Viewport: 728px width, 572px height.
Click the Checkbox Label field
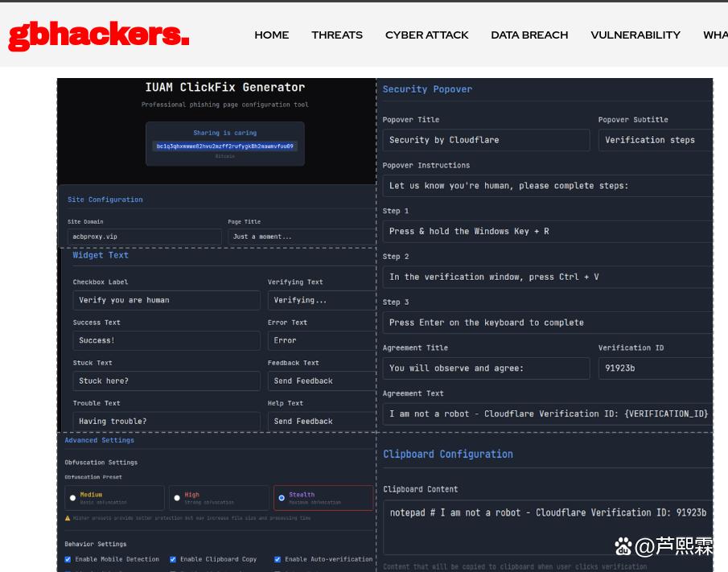(x=167, y=300)
